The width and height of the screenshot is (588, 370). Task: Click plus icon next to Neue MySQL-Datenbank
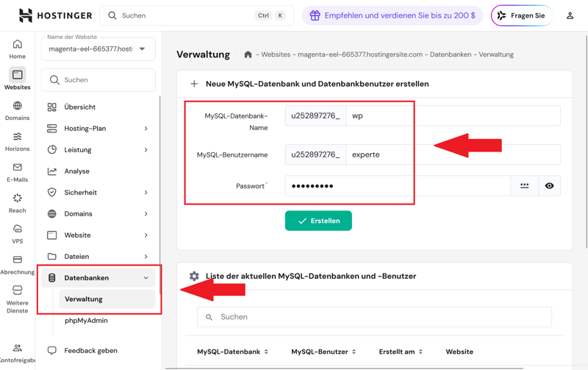pos(194,84)
